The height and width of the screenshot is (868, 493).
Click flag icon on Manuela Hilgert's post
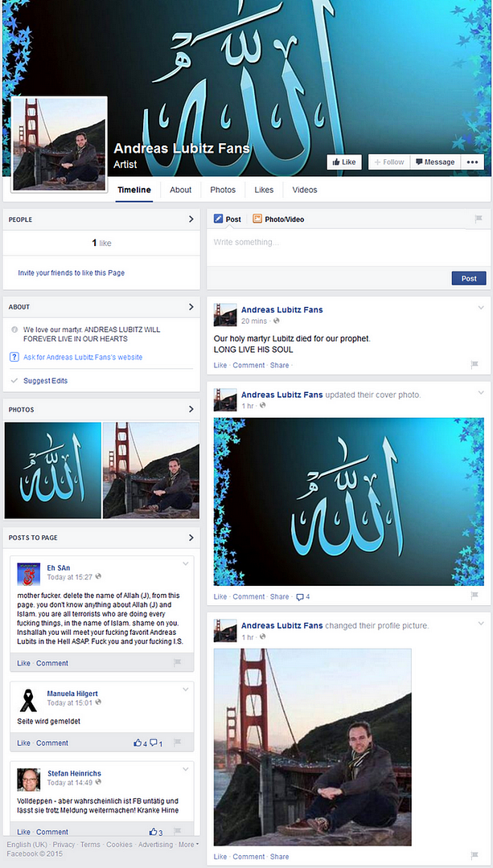point(177,743)
